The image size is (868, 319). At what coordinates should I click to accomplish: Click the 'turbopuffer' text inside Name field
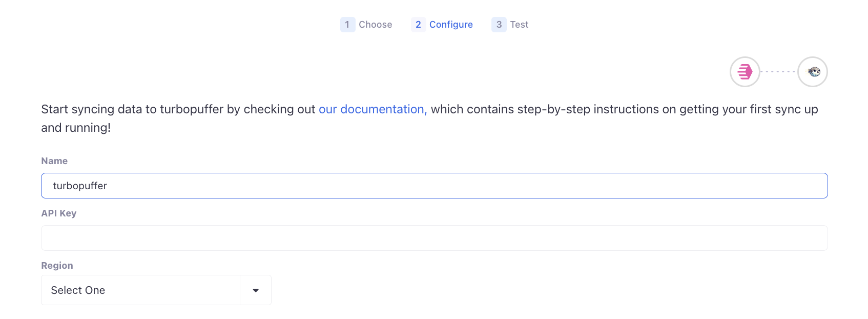(80, 186)
